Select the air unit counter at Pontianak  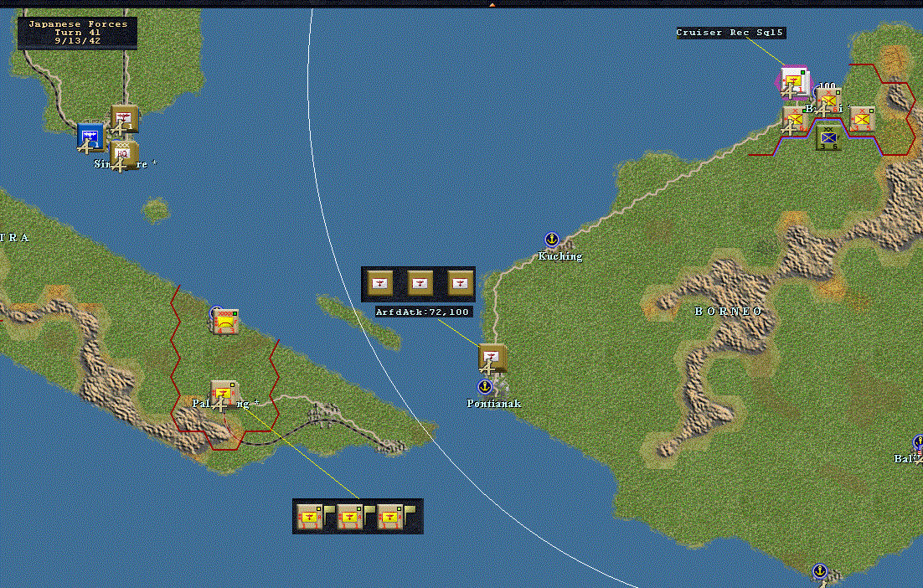[x=492, y=358]
